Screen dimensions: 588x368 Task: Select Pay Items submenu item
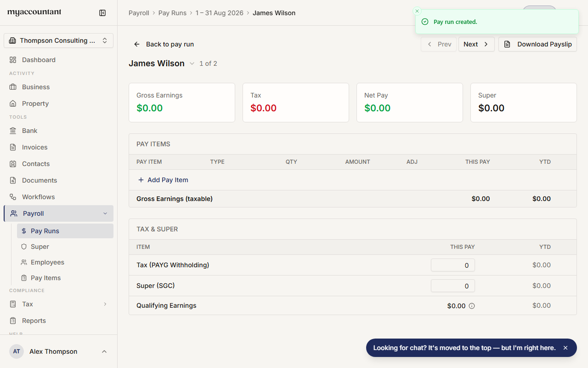(65, 278)
